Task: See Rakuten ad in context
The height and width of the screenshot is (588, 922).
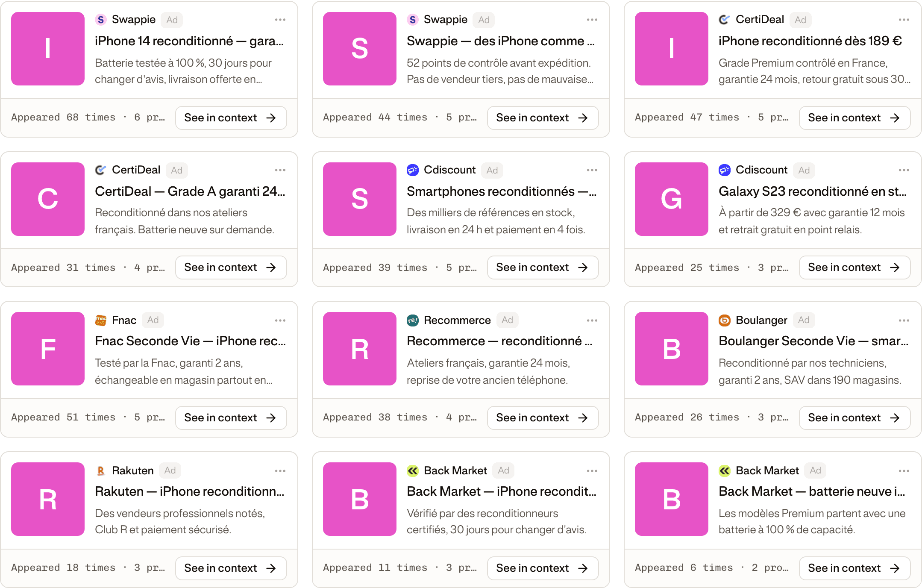Action: click(x=231, y=568)
